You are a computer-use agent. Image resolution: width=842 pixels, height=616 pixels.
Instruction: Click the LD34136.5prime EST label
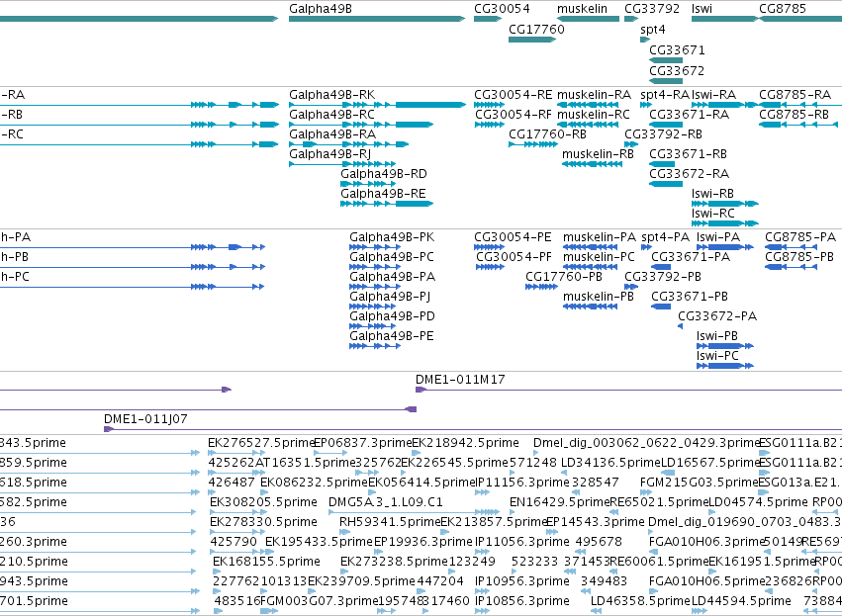tap(610, 463)
